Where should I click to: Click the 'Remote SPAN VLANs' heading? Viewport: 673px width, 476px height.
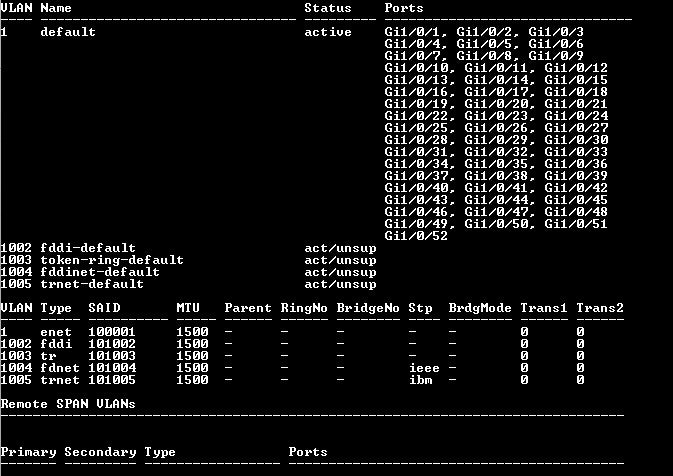[x=68, y=404]
